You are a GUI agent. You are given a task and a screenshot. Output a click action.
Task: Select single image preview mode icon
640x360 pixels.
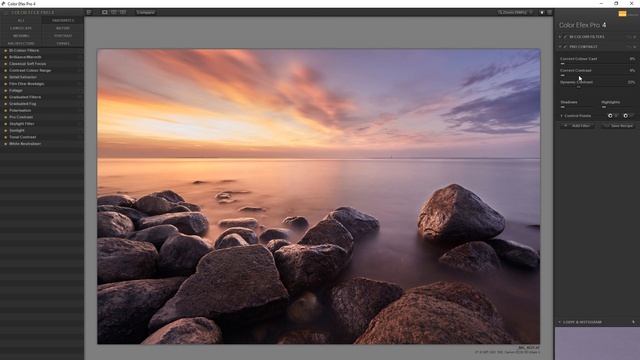(x=105, y=12)
